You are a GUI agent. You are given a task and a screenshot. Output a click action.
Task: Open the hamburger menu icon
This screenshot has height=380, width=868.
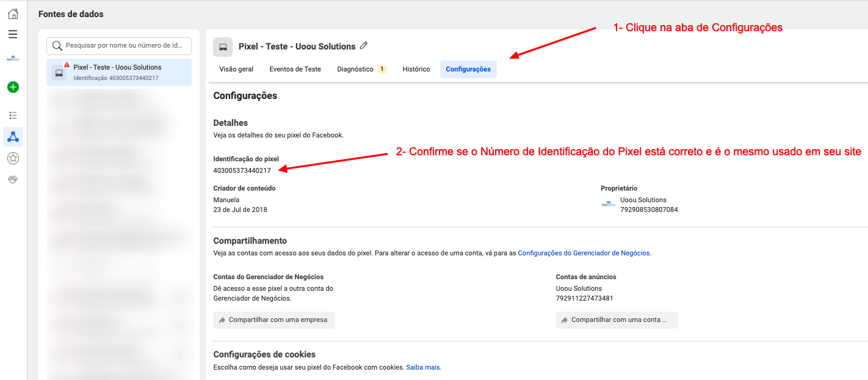(x=13, y=34)
